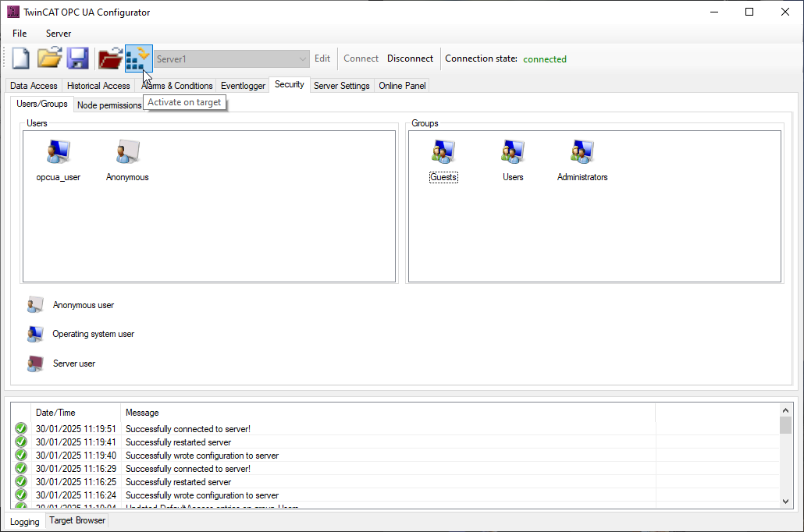Viewport: 804px width, 532px height.
Task: Click the red folder toolbar icon
Action: [110, 59]
